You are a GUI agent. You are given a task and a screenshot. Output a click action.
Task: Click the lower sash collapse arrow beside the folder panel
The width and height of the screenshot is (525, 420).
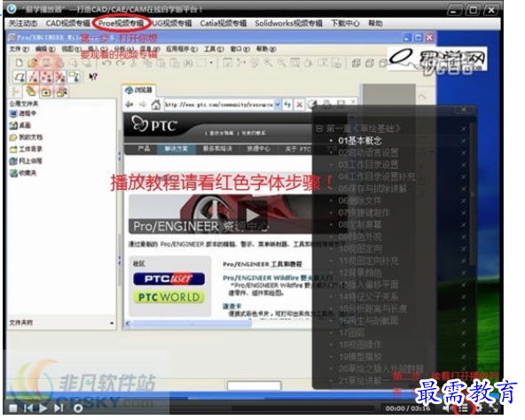[119, 261]
